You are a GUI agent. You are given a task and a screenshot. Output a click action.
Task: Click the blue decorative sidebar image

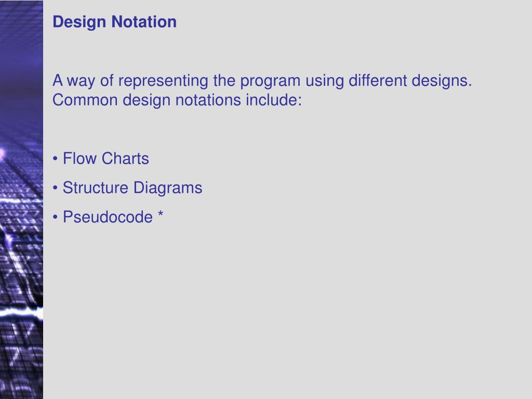21,199
